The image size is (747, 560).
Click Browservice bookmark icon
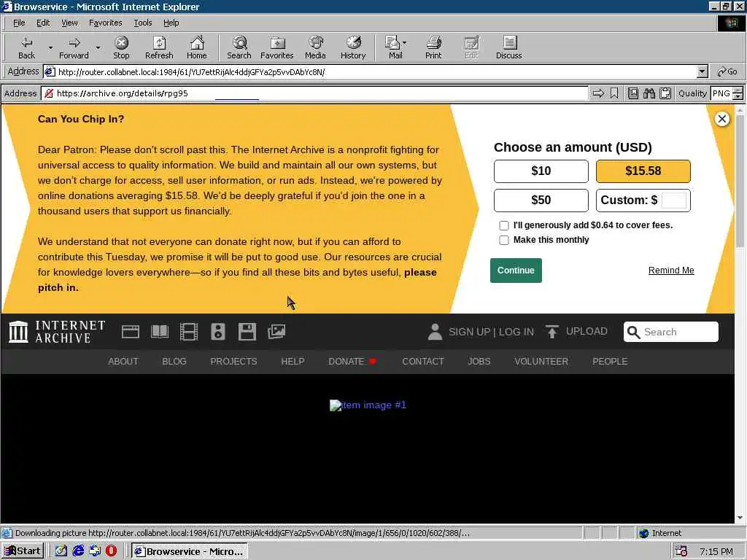click(x=614, y=93)
